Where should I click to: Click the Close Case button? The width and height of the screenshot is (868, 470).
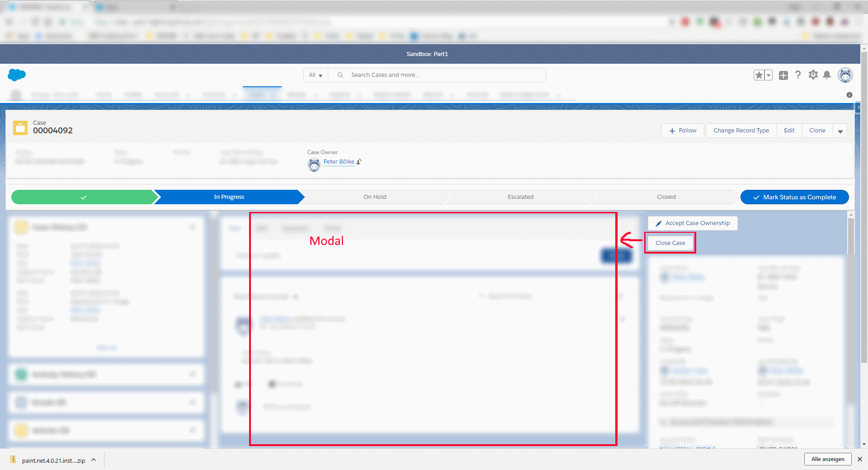pyautogui.click(x=670, y=243)
